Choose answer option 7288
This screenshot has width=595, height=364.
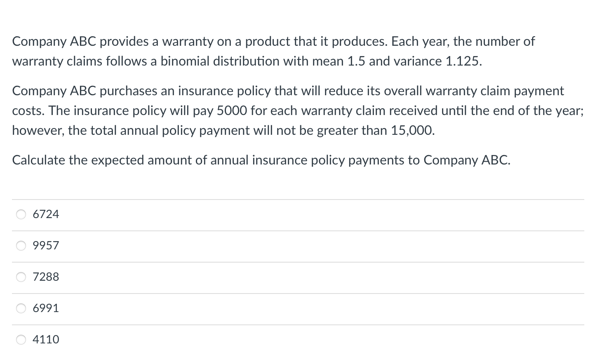pyautogui.click(x=46, y=277)
